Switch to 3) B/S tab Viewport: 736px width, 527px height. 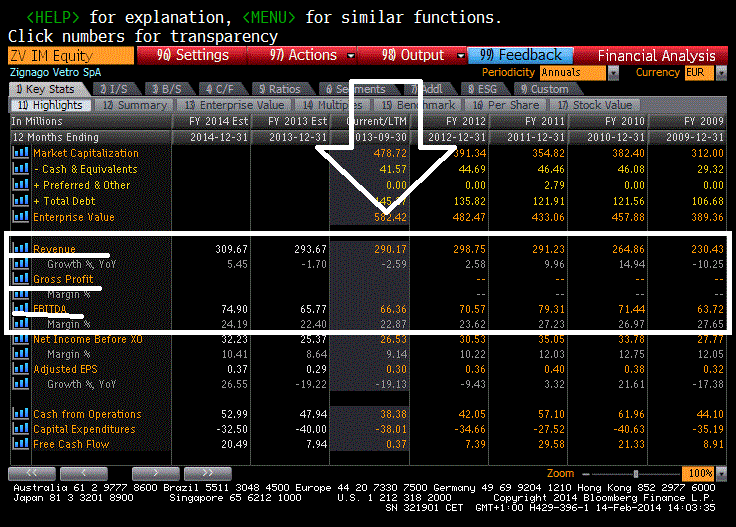(167, 89)
